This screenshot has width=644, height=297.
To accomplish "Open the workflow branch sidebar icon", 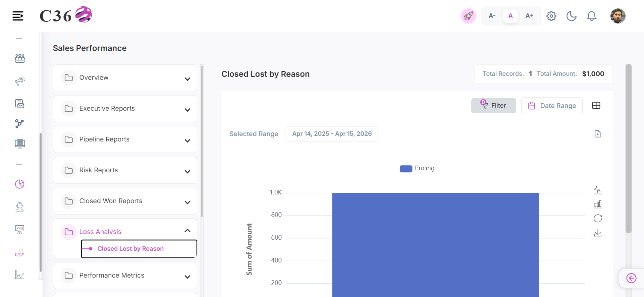I will [x=20, y=124].
